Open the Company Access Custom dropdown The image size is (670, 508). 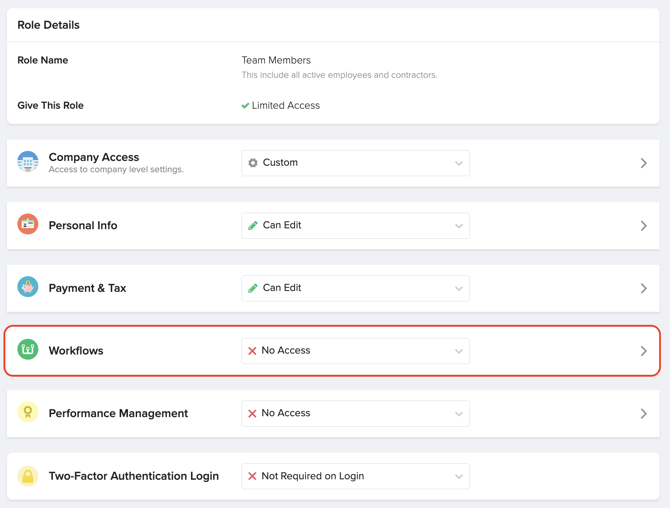[356, 163]
